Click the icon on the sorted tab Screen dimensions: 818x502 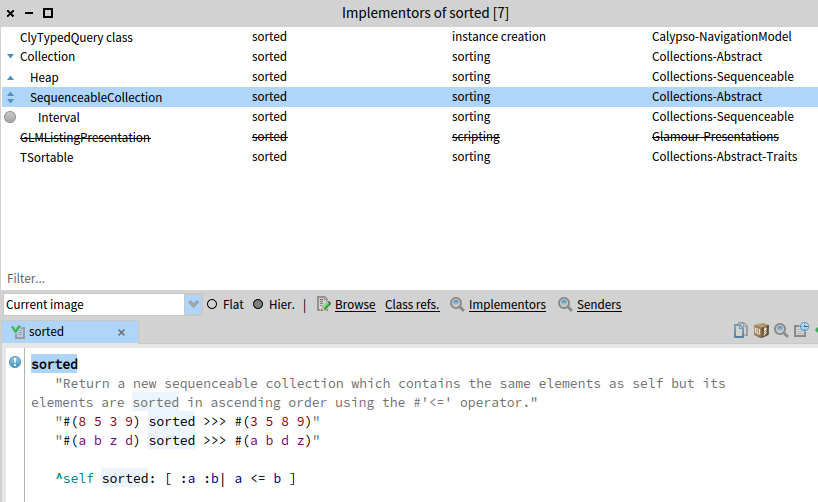pyautogui.click(x=18, y=332)
